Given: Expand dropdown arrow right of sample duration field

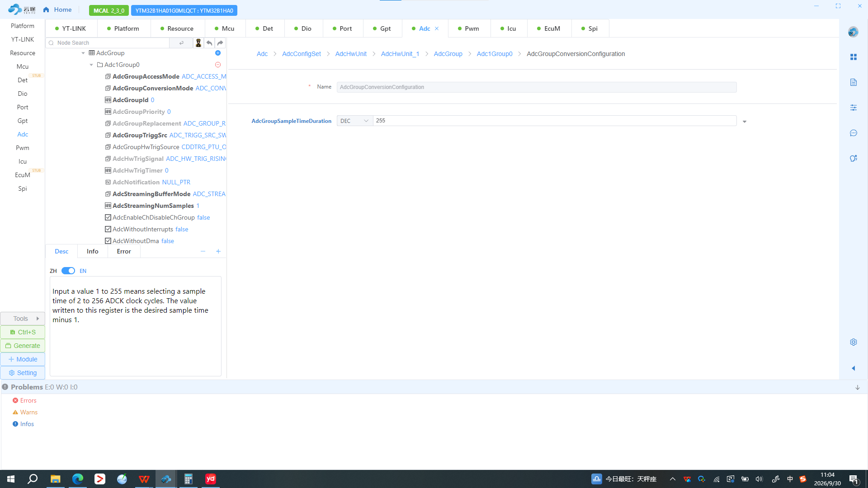Looking at the screenshot, I should pyautogui.click(x=745, y=122).
